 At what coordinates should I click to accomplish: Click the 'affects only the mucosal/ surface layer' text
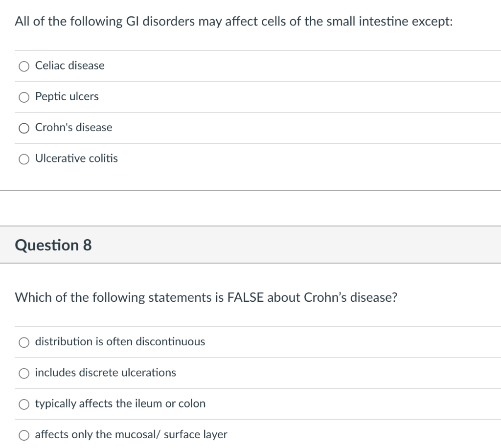(x=131, y=434)
